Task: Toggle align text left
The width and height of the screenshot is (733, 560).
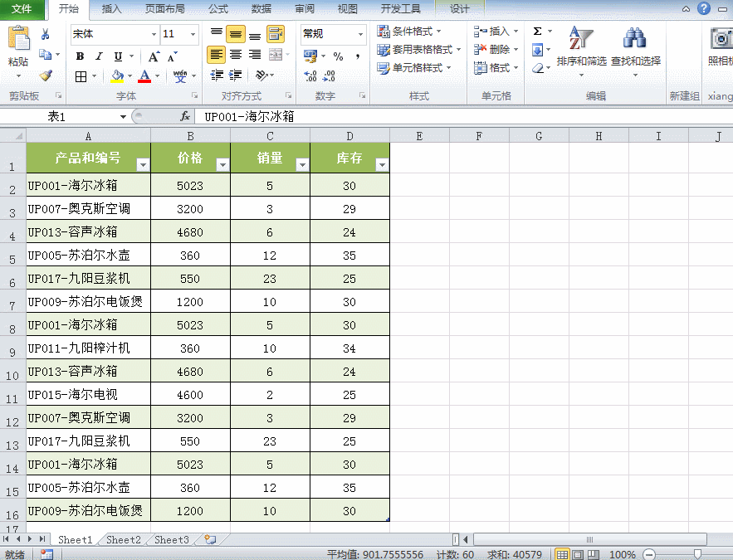Action: click(x=216, y=55)
